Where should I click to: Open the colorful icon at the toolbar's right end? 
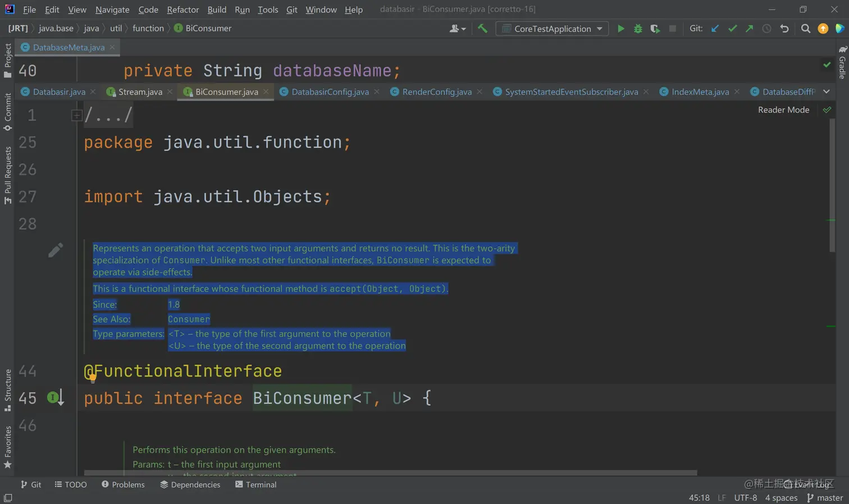click(x=840, y=29)
